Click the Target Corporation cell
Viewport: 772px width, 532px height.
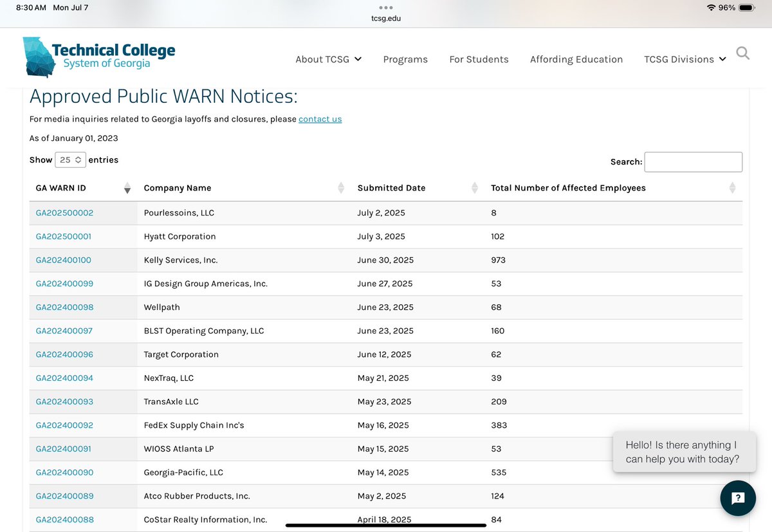pos(181,354)
